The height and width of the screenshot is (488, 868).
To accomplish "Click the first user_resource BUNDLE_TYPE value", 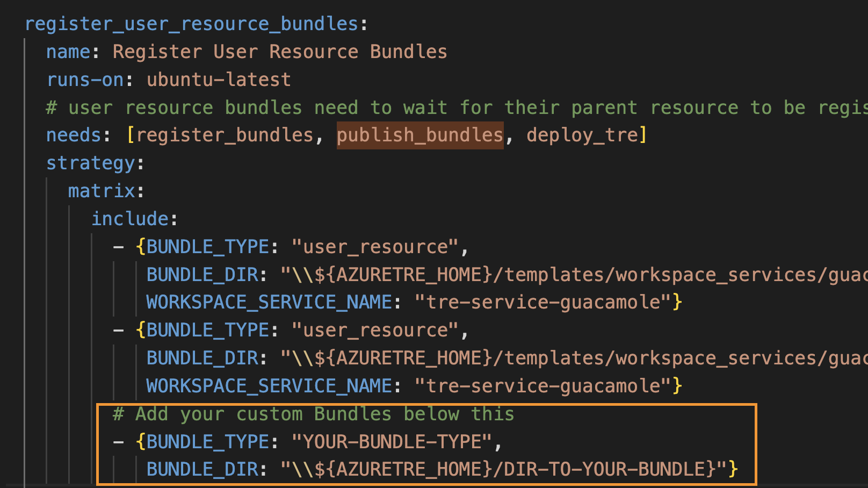I will pyautogui.click(x=378, y=246).
